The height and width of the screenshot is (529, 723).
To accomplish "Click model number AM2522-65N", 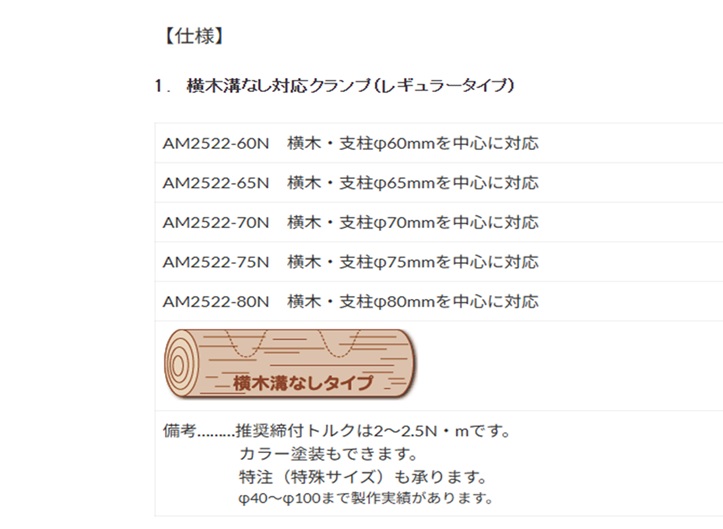I will (x=216, y=182).
